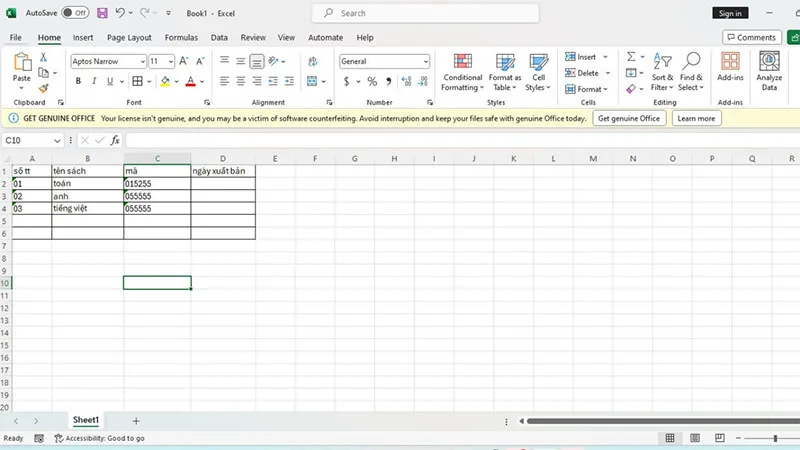Expand the Name Box dropdown arrow

point(57,140)
